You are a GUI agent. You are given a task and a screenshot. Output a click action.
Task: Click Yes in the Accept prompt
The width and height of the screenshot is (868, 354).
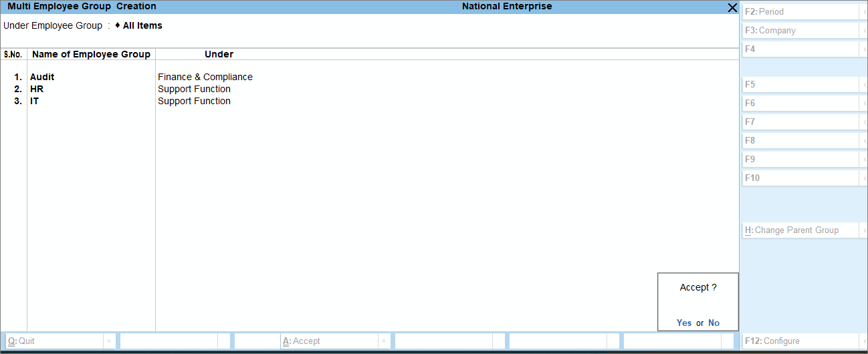(x=683, y=323)
